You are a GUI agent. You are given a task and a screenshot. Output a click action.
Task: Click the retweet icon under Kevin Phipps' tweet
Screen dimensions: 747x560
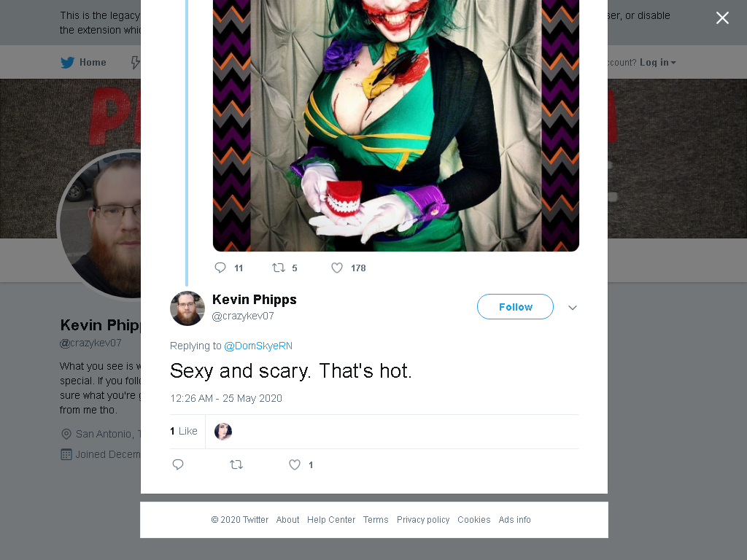coord(236,464)
